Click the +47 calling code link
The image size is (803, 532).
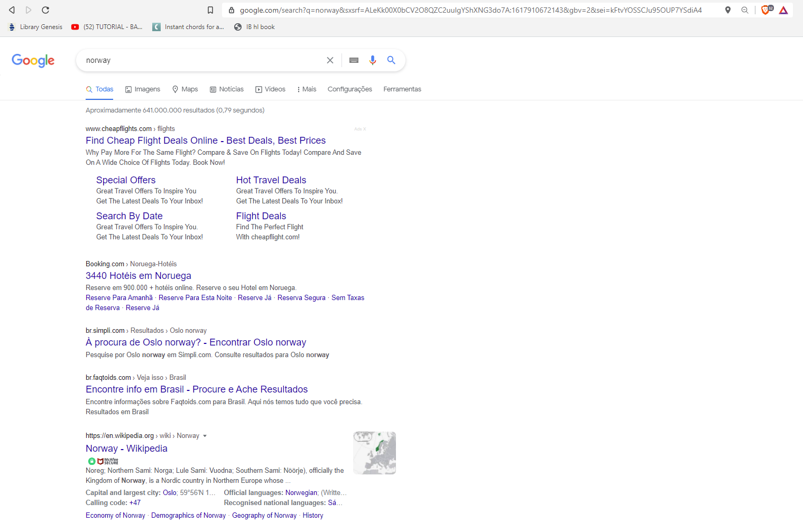[x=135, y=503]
